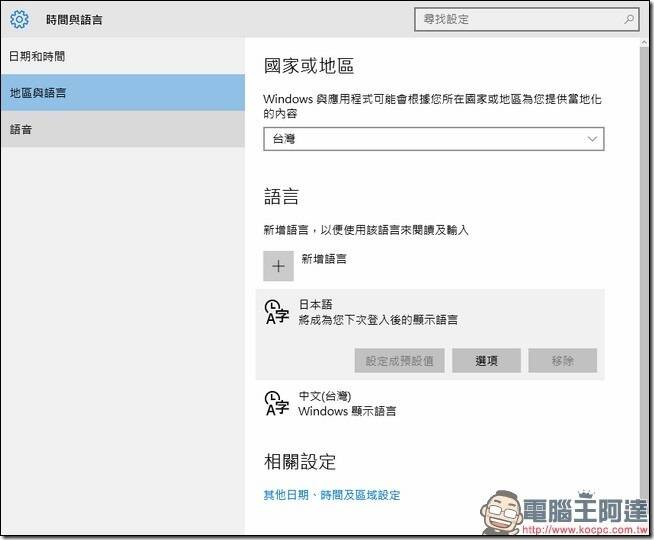
Task: Focus the 尋找設定 search box
Action: point(526,19)
